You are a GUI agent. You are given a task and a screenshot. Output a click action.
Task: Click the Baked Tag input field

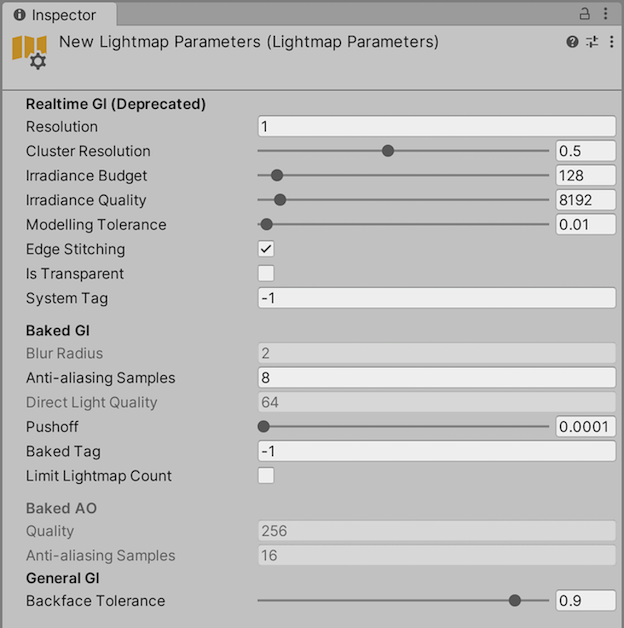[x=436, y=451]
